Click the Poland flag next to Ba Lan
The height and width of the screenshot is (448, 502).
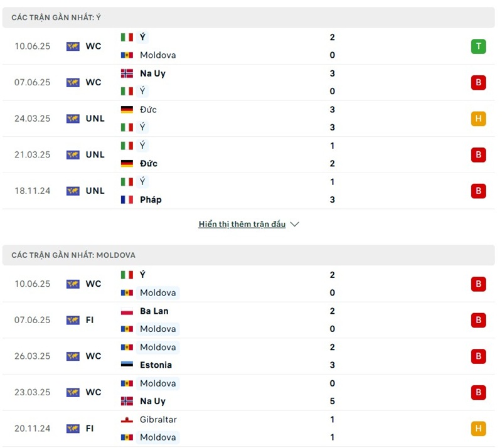click(x=127, y=311)
